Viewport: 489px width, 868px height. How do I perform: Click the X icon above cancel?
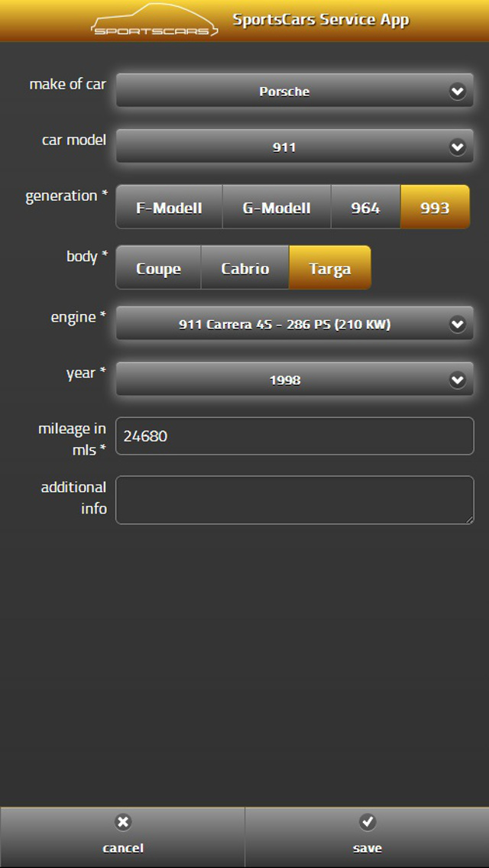123,822
